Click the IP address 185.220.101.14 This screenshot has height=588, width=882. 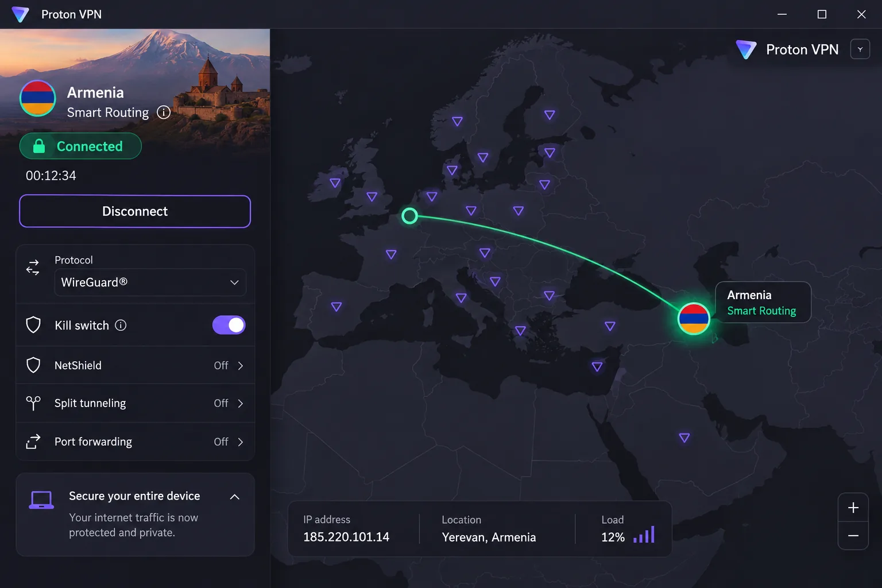click(x=346, y=537)
